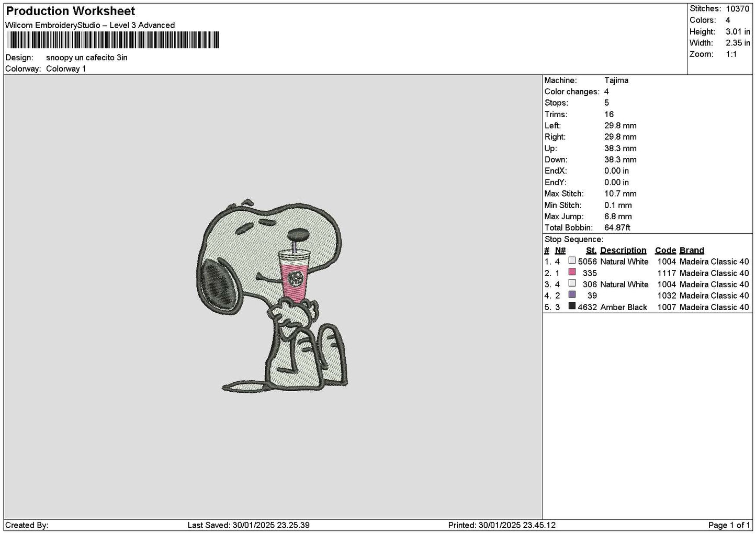
Task: Click the zoom value '1:1'
Action: pos(731,54)
